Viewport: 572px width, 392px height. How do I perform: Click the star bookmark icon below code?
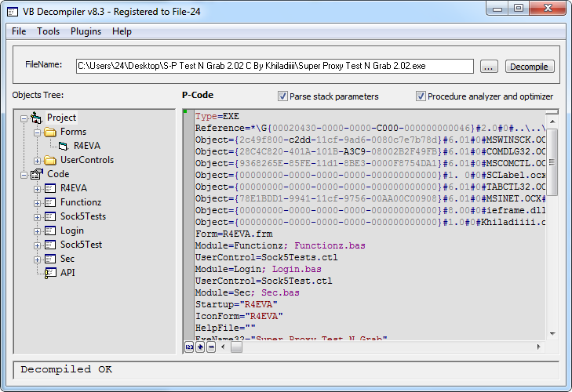pyautogui.click(x=200, y=347)
